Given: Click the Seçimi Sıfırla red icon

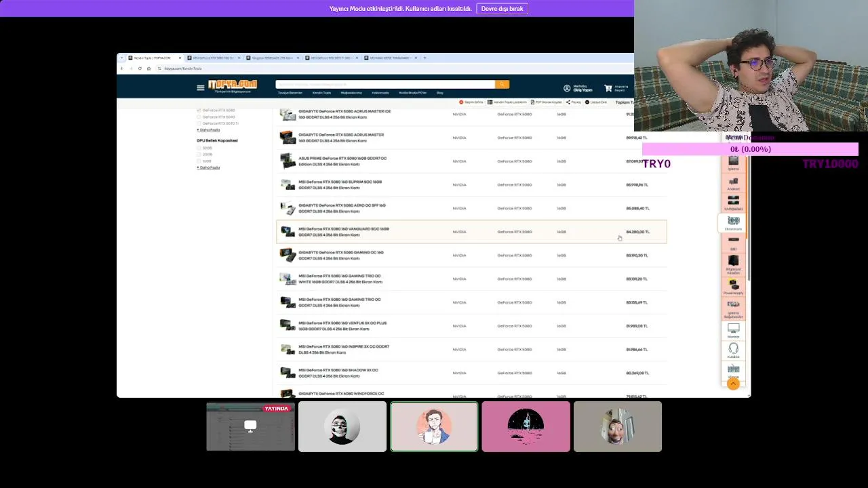Looking at the screenshot, I should click(461, 102).
